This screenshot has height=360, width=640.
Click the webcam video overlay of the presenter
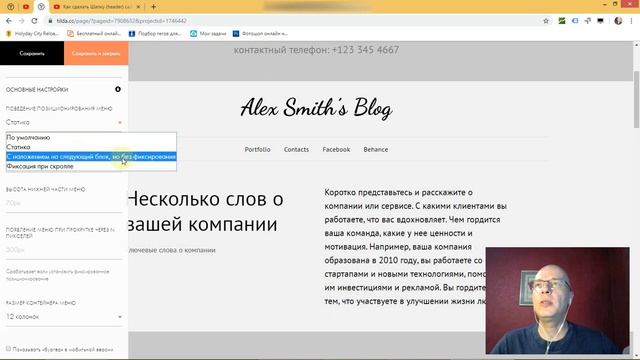(x=558, y=300)
